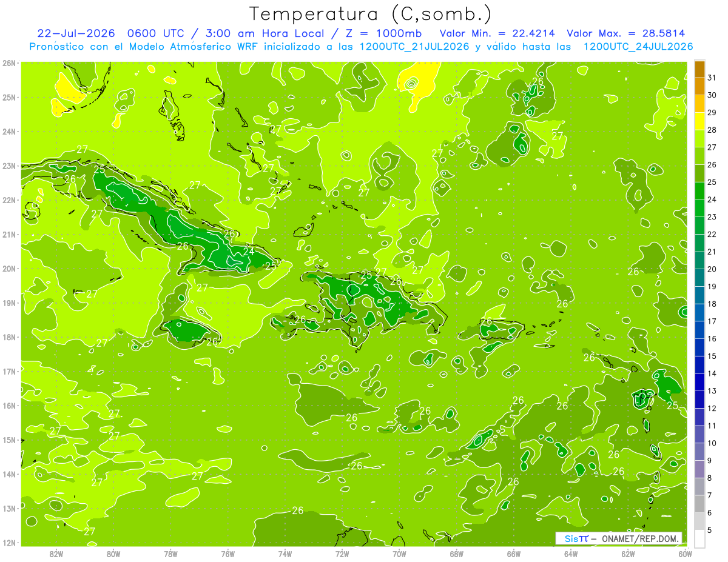Click the "5" label in the color legend
Screen dimensions: 728x562
coord(710,530)
